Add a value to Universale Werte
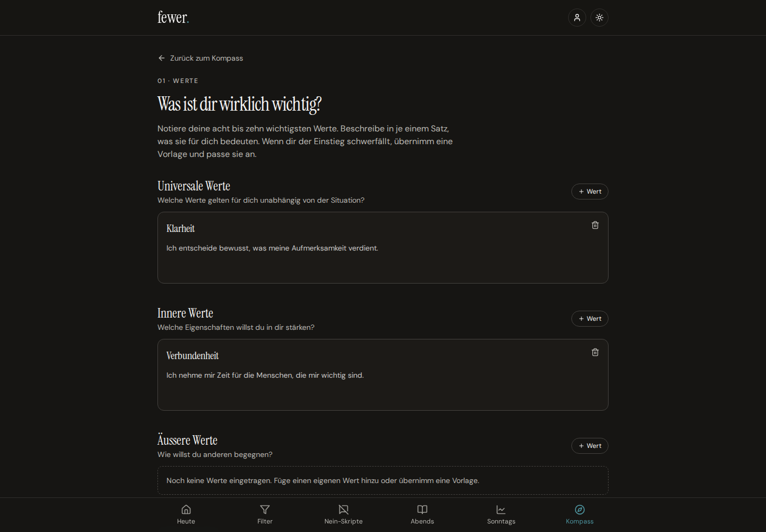 [x=590, y=192]
